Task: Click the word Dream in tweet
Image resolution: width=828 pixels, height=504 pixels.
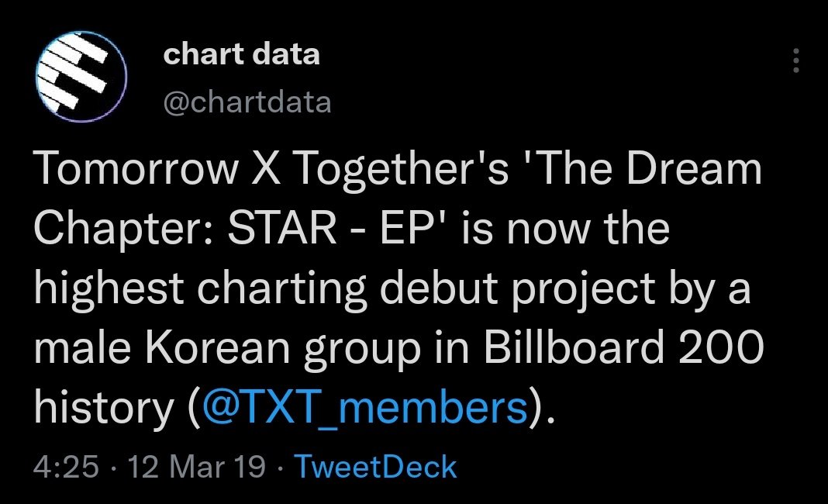Action: pos(695,167)
